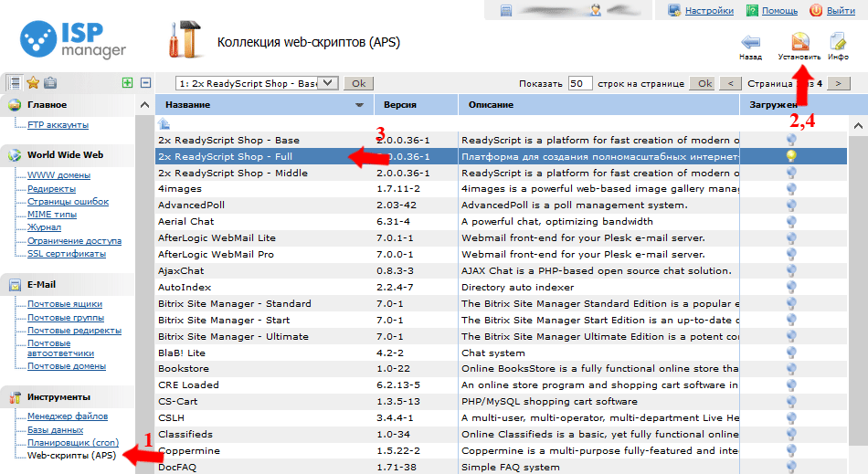Click the Назад back arrow icon
The image size is (868, 474).
750,42
